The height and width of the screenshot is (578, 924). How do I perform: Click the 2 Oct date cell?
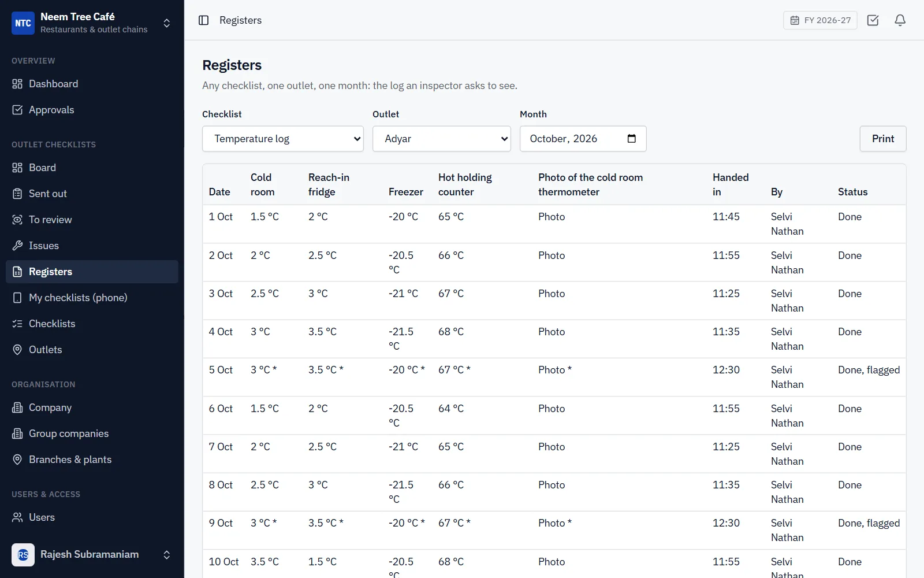click(221, 255)
